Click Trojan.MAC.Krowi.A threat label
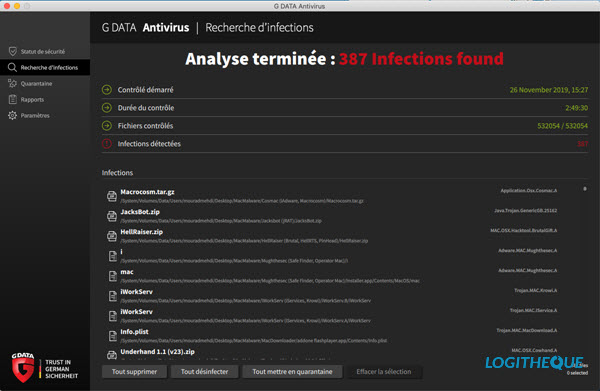The width and height of the screenshot is (600, 391). click(536, 290)
